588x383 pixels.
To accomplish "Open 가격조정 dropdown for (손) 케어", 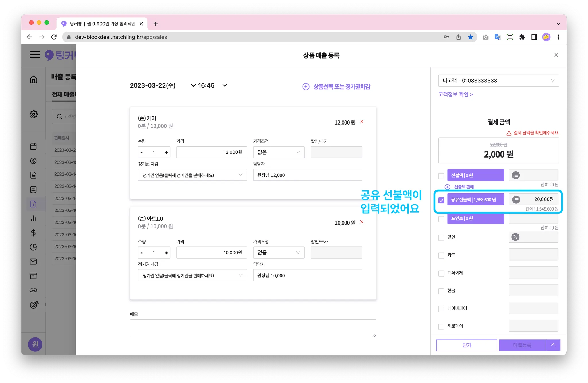I will [278, 152].
